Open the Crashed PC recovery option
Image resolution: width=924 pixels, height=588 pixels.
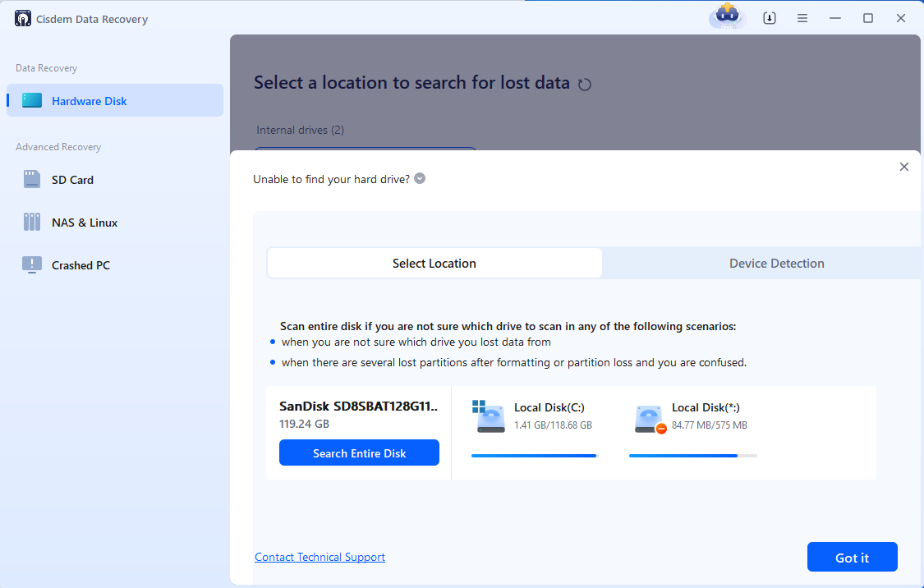click(x=32, y=265)
